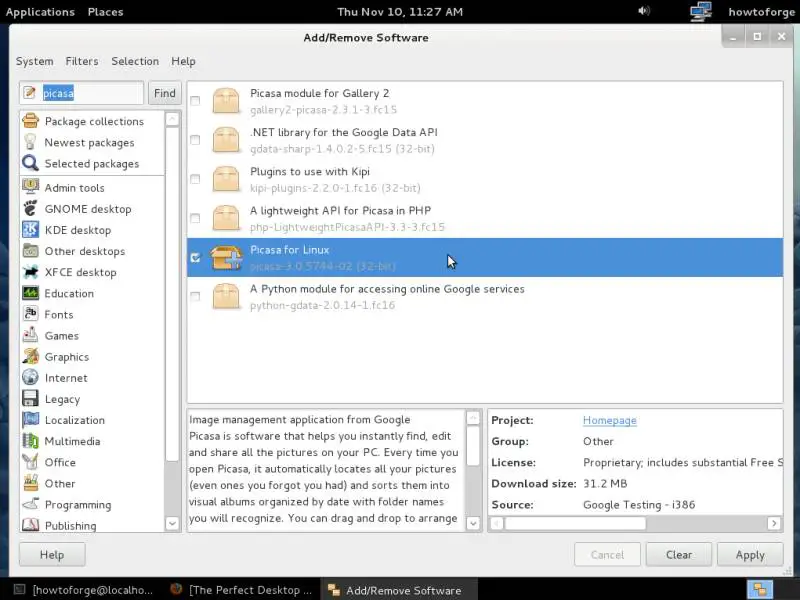Click the search field containing picasa

82,93
